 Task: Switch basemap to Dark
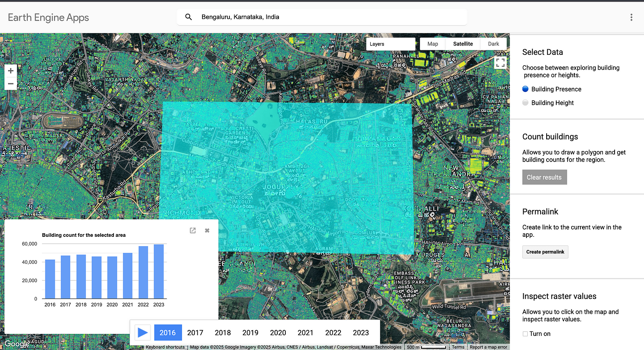[x=493, y=44]
